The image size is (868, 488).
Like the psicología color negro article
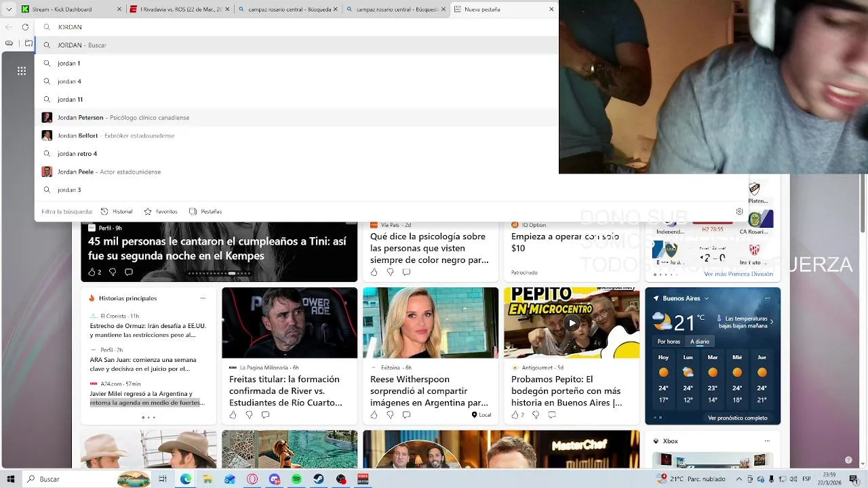[374, 272]
